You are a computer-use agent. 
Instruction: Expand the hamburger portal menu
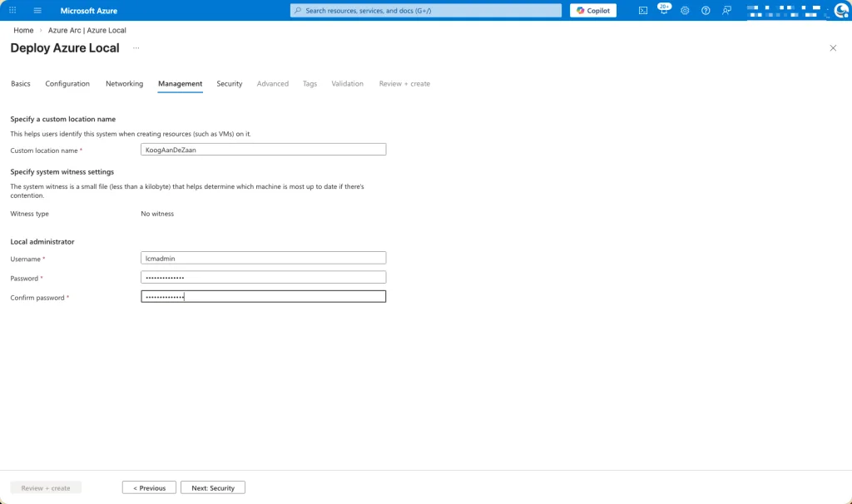[x=37, y=11]
